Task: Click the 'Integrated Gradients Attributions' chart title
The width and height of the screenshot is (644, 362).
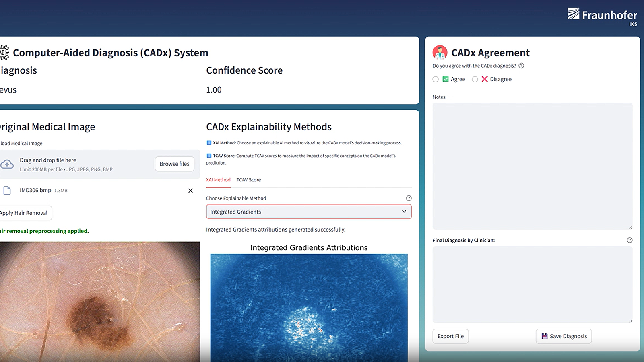Action: coord(309,248)
